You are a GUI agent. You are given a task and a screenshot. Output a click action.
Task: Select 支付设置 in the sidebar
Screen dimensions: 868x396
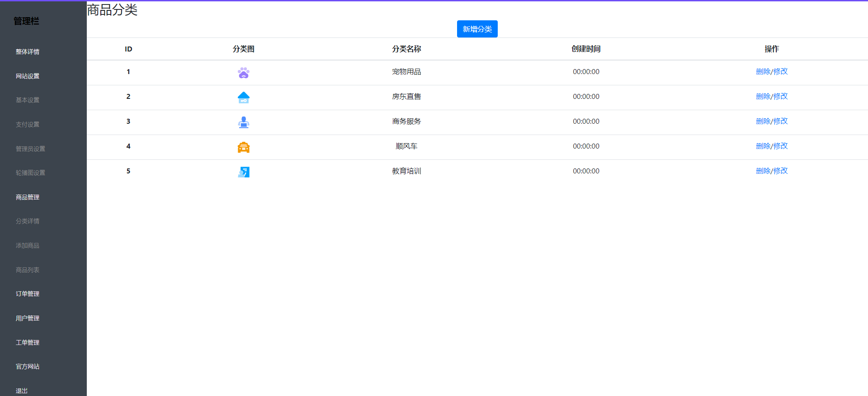click(x=28, y=125)
